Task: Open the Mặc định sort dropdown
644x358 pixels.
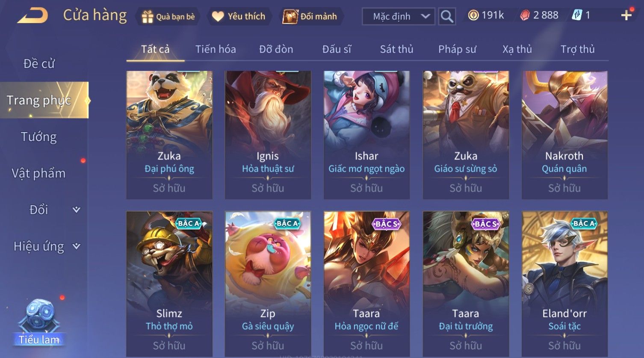Action: point(398,17)
